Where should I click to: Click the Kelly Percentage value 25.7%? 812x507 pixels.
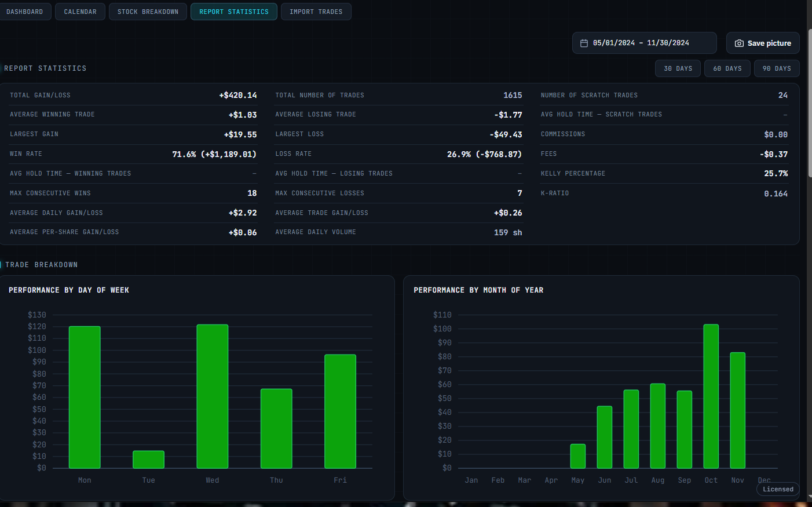(x=776, y=173)
